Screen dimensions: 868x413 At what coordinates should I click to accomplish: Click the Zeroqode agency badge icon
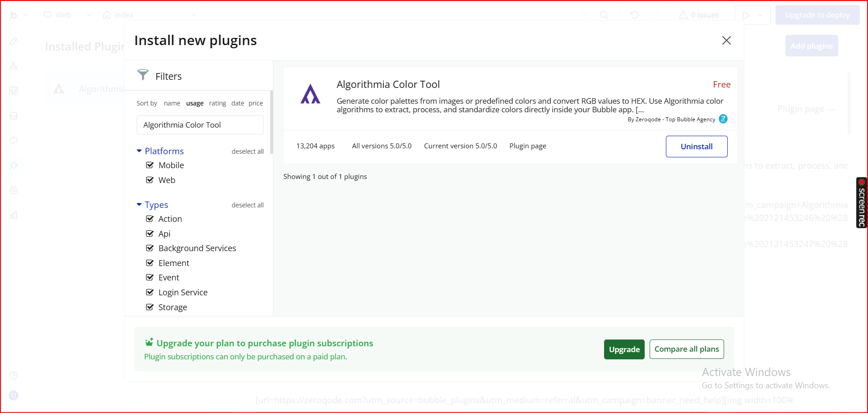723,119
